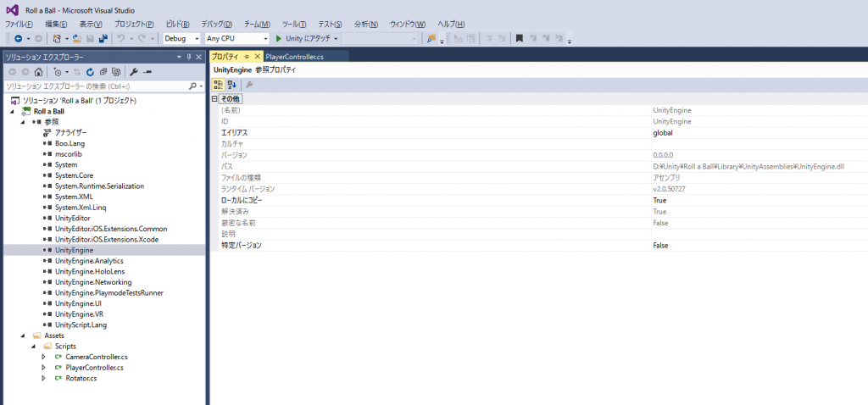Open the ツール(T) menu

294,25
